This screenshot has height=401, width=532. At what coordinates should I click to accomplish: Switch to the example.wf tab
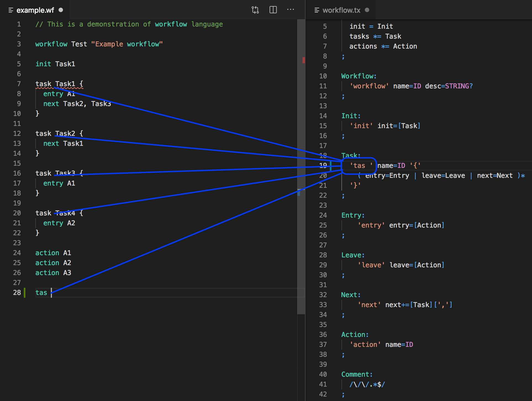(x=35, y=10)
